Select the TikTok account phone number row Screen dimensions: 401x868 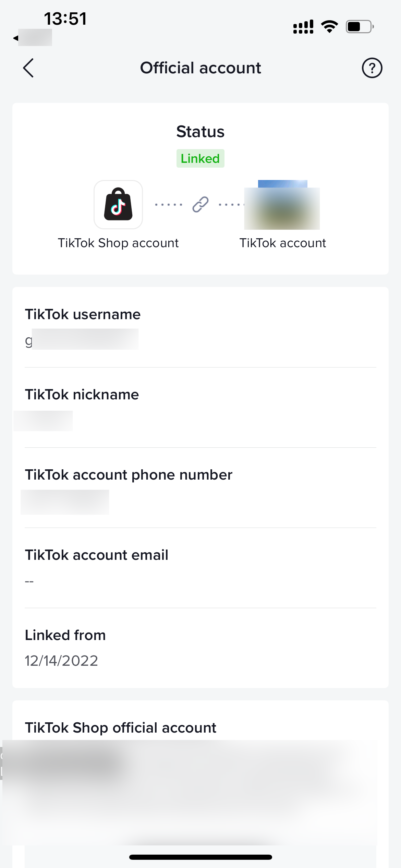[x=200, y=488]
